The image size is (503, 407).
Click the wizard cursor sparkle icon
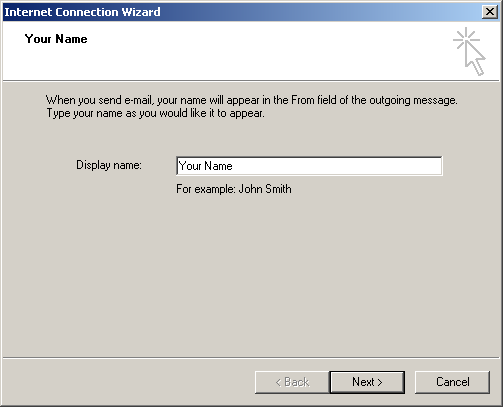point(469,51)
